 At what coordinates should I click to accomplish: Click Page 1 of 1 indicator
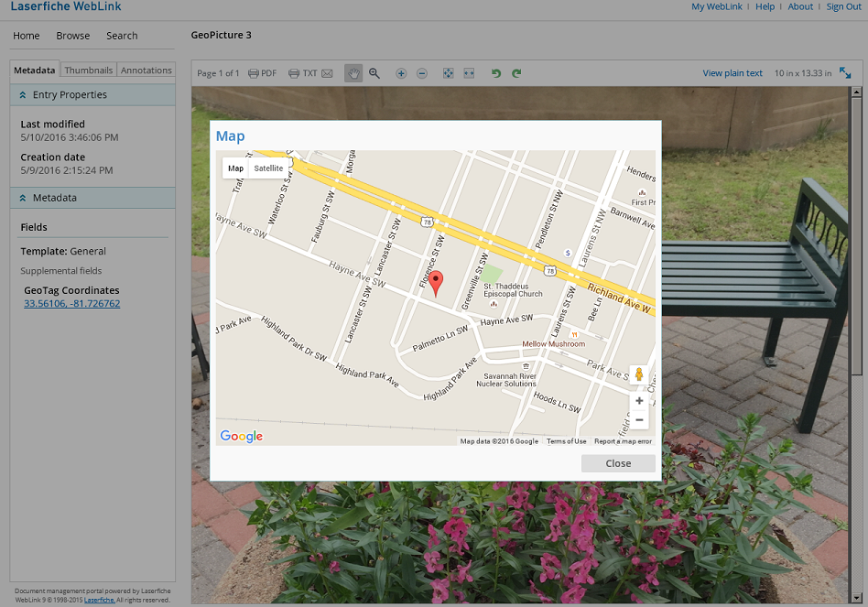click(218, 73)
